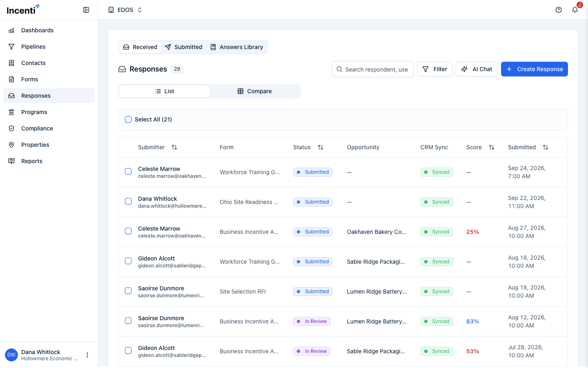Open Pipelines in the sidebar
The width and height of the screenshot is (588, 368).
coord(49,47)
